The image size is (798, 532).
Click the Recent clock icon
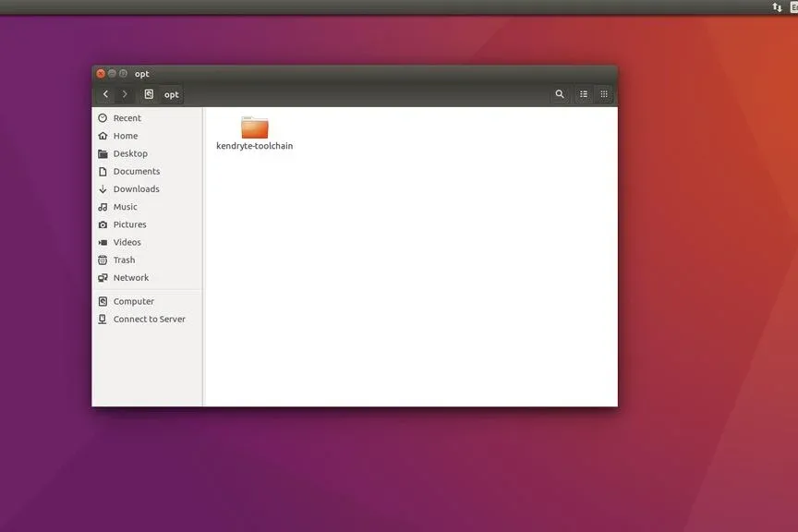click(103, 118)
